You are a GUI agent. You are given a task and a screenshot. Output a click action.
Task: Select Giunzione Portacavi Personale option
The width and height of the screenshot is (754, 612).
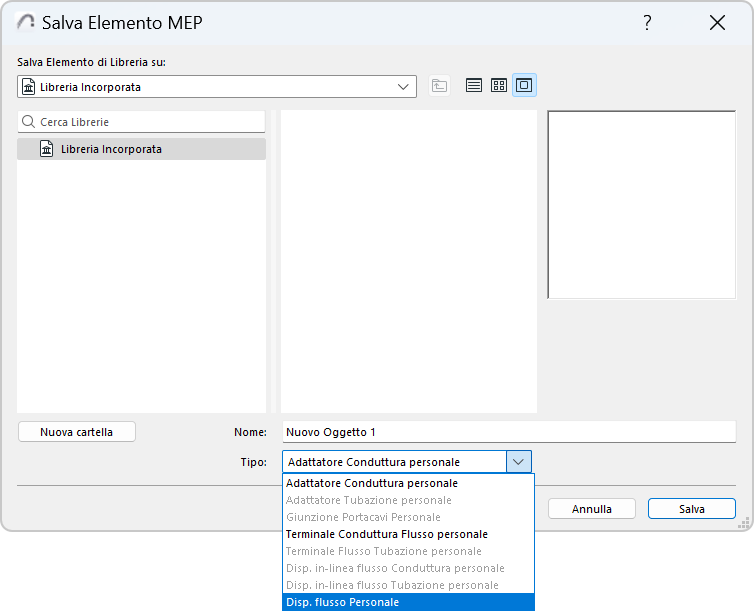pyautogui.click(x=408, y=517)
